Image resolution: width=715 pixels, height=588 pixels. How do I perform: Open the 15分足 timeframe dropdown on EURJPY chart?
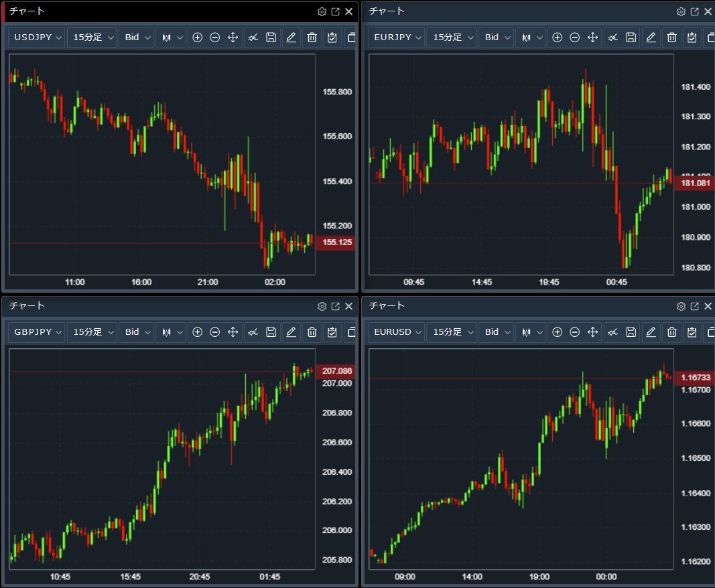click(452, 38)
